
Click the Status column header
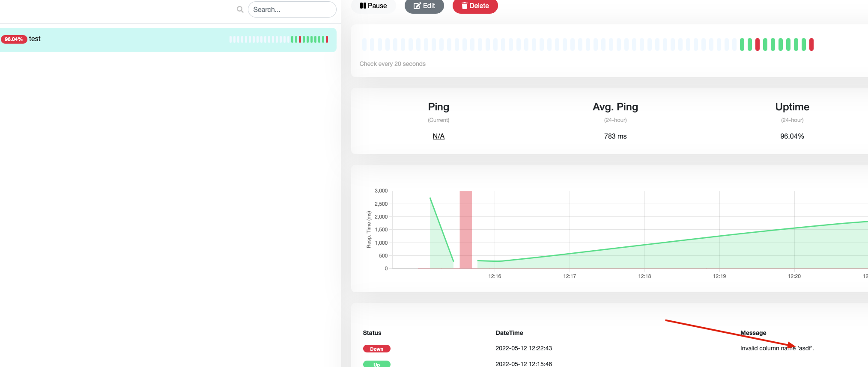coord(372,333)
